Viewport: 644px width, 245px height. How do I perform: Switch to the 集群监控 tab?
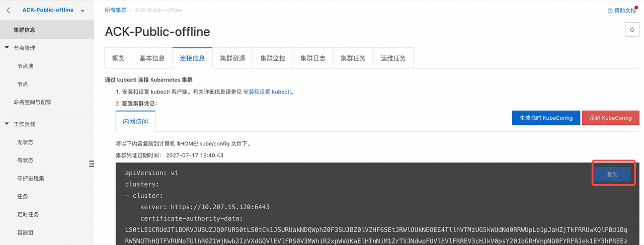coord(273,58)
